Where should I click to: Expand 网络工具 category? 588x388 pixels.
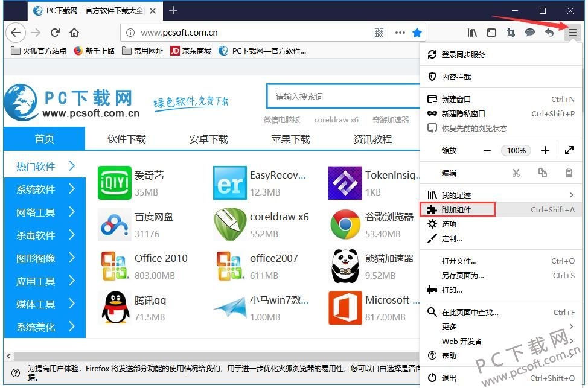coord(45,212)
